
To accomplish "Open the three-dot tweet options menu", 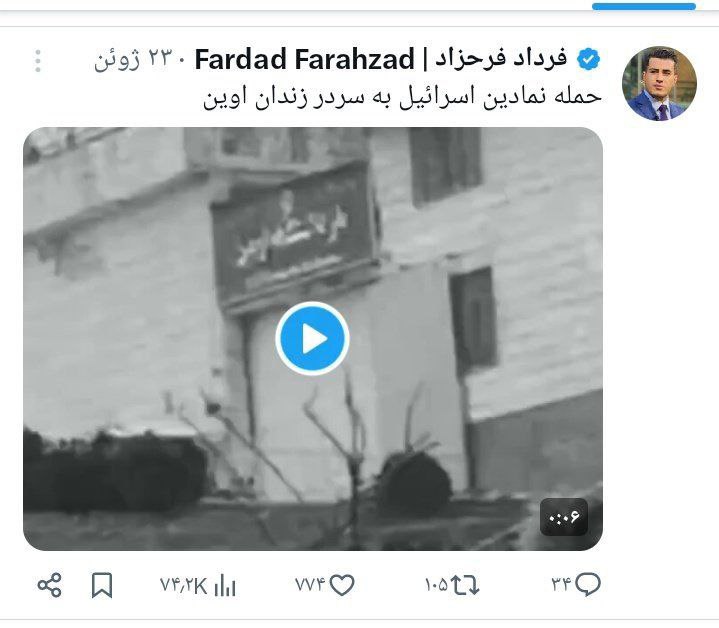I will pos(38,61).
